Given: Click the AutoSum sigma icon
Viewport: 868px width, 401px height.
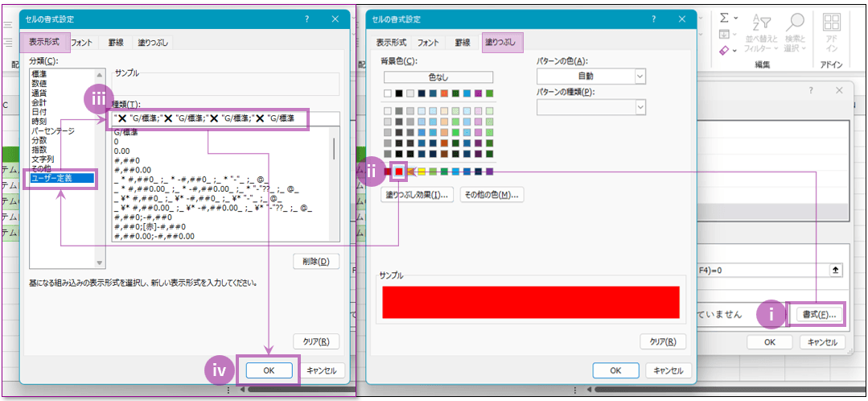Looking at the screenshot, I should 724,17.
